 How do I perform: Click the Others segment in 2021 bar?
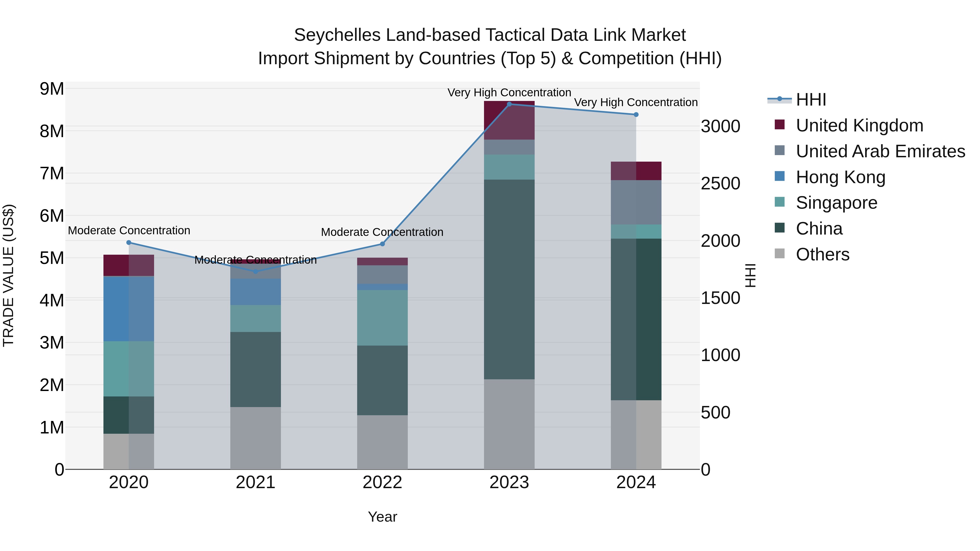click(256, 438)
